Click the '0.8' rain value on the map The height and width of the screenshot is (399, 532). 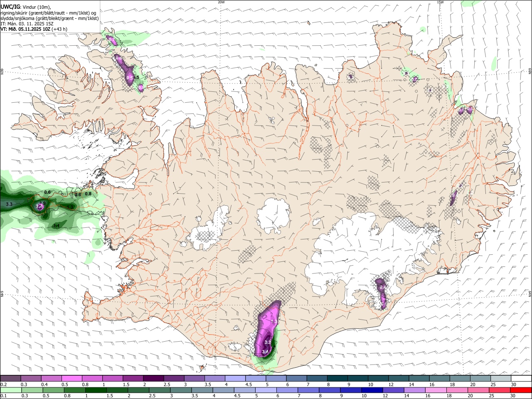pyautogui.click(x=88, y=194)
